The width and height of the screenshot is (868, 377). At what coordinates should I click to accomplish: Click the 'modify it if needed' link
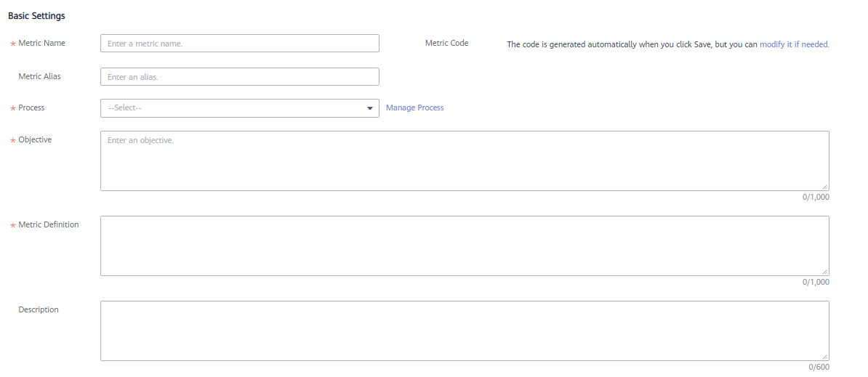(x=795, y=45)
